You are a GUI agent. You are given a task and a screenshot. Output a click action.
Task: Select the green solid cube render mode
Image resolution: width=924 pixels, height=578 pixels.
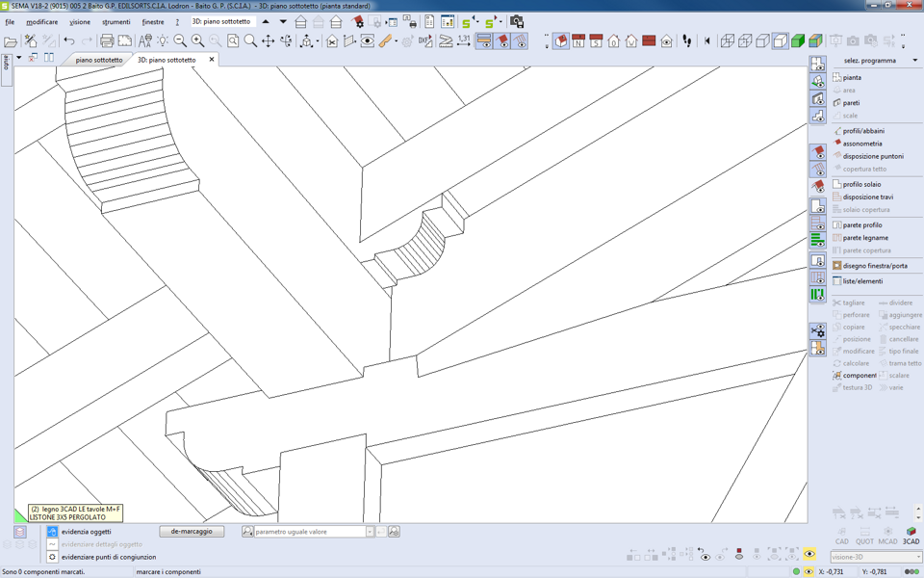tap(798, 41)
